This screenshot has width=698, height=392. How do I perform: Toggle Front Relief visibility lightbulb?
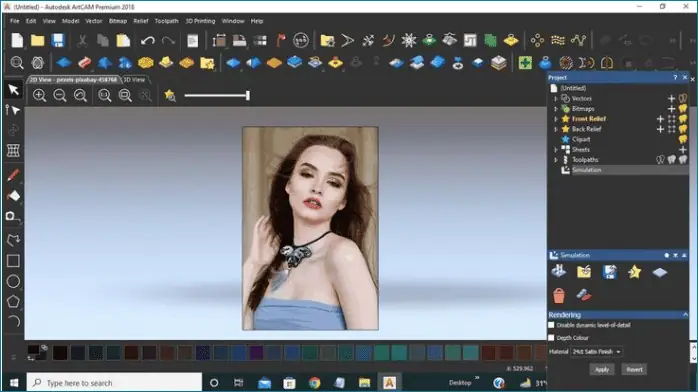[x=683, y=119]
